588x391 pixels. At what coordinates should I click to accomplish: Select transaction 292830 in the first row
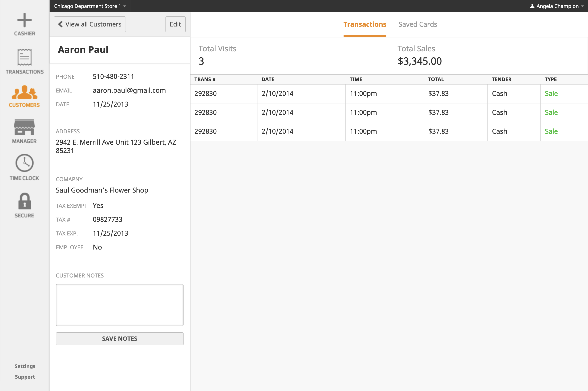(205, 94)
